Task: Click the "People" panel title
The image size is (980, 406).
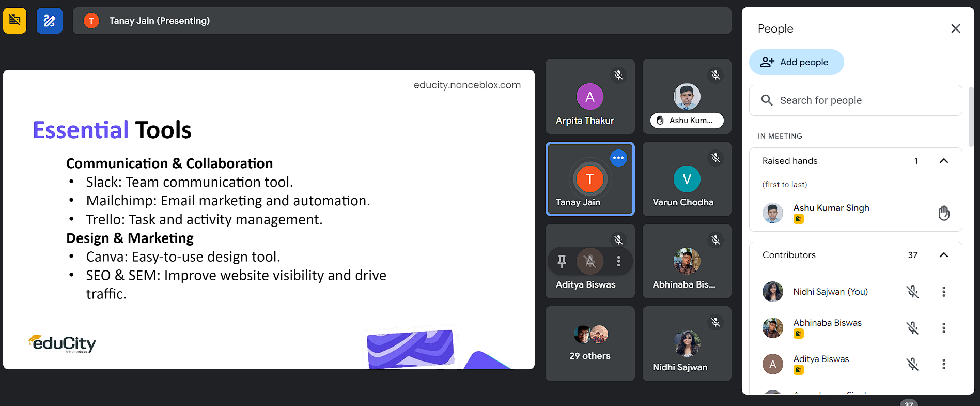Action: click(x=775, y=29)
